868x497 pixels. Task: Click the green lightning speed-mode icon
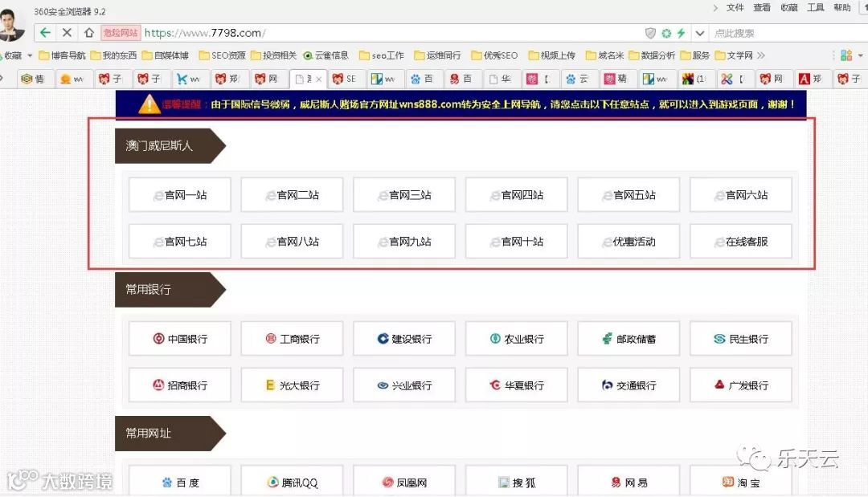click(x=681, y=33)
